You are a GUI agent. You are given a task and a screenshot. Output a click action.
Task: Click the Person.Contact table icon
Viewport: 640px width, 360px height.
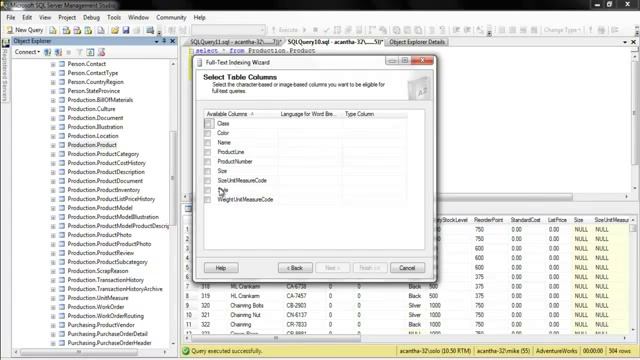click(62, 64)
